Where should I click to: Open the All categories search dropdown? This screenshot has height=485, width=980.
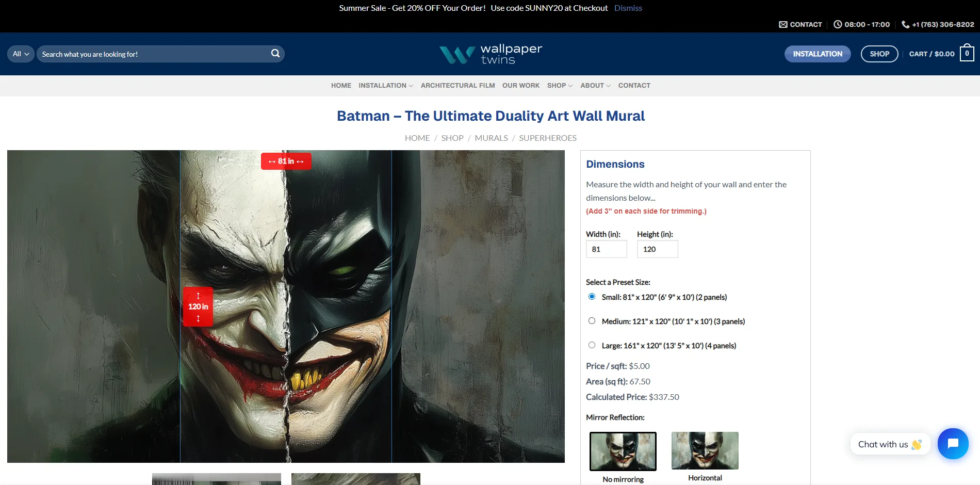(x=21, y=54)
